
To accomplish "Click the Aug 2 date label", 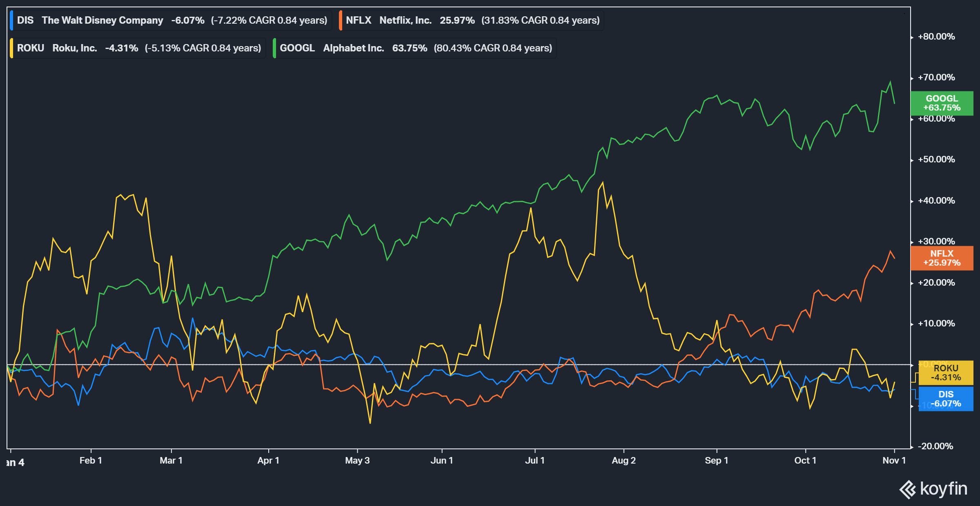I will (624, 461).
